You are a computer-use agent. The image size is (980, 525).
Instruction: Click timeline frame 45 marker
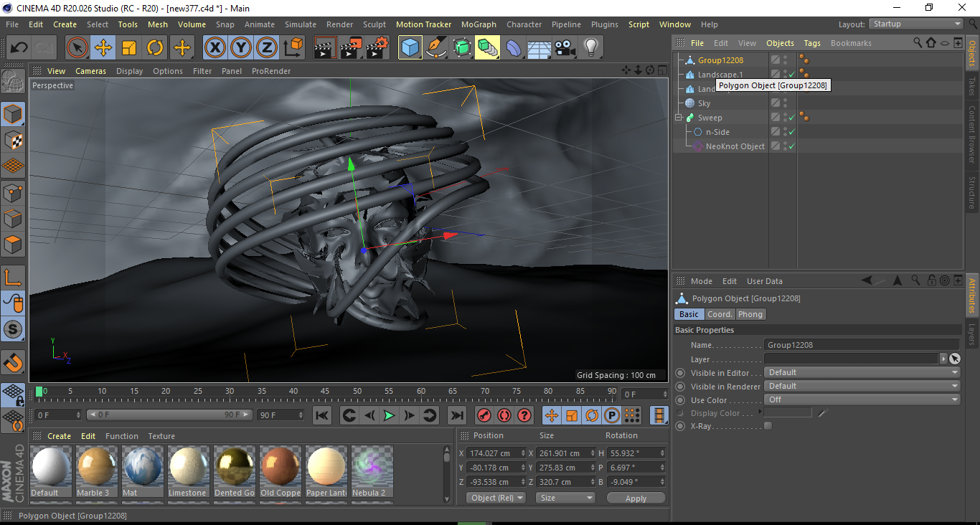[325, 392]
